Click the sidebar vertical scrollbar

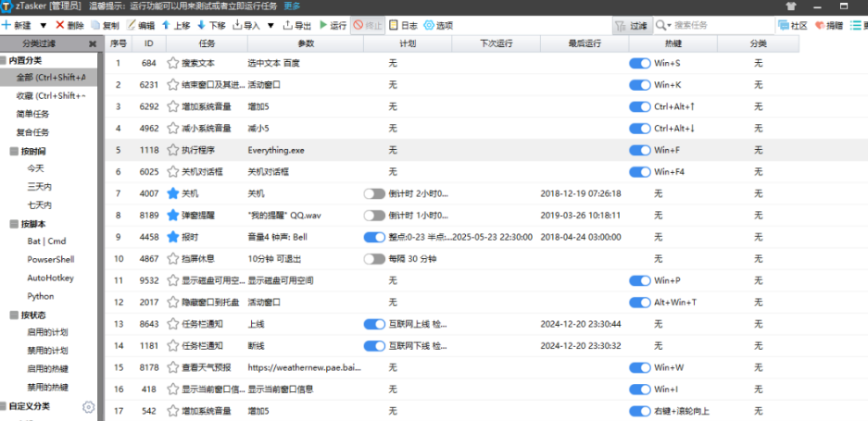[x=100, y=236]
